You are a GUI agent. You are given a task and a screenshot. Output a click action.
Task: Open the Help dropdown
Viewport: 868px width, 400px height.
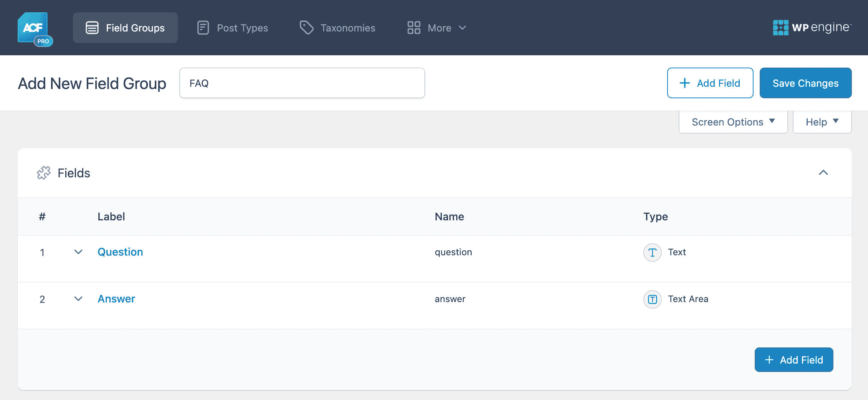point(822,122)
